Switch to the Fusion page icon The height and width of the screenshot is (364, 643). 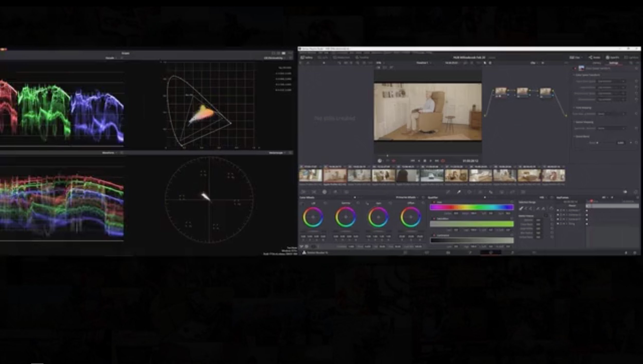pyautogui.click(x=448, y=253)
